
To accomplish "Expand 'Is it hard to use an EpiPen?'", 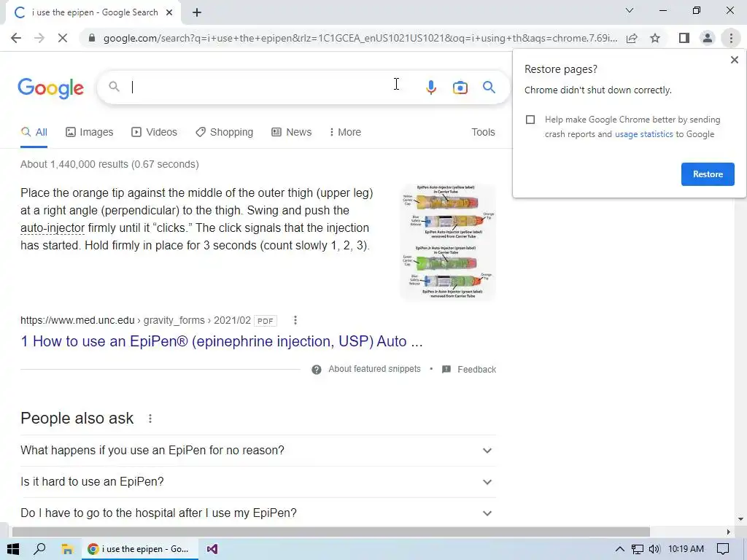I will 258,482.
